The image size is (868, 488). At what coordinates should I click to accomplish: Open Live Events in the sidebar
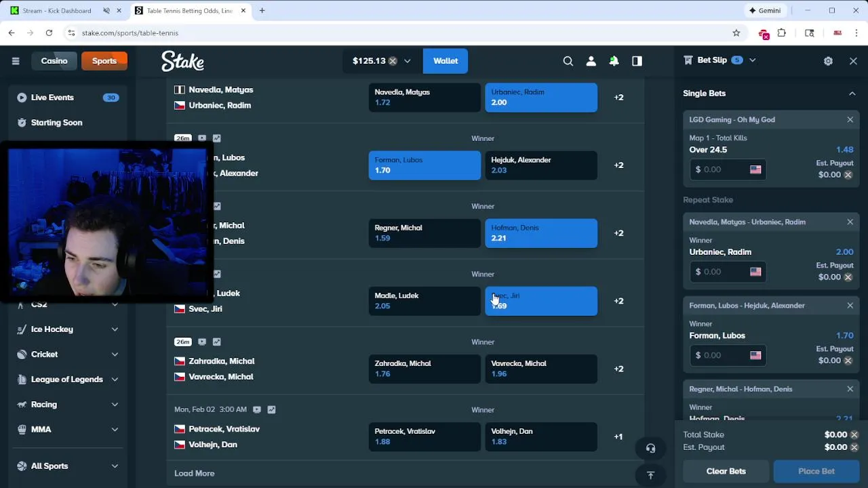[68, 98]
